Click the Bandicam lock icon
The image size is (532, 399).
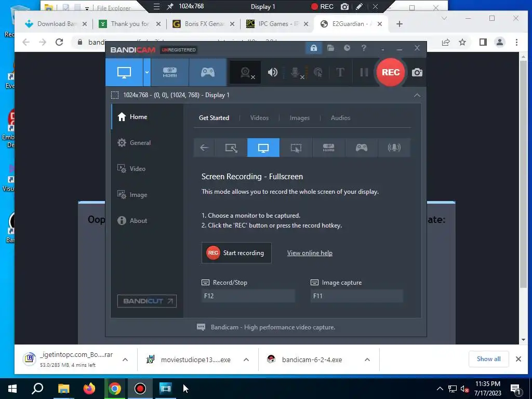tap(313, 48)
